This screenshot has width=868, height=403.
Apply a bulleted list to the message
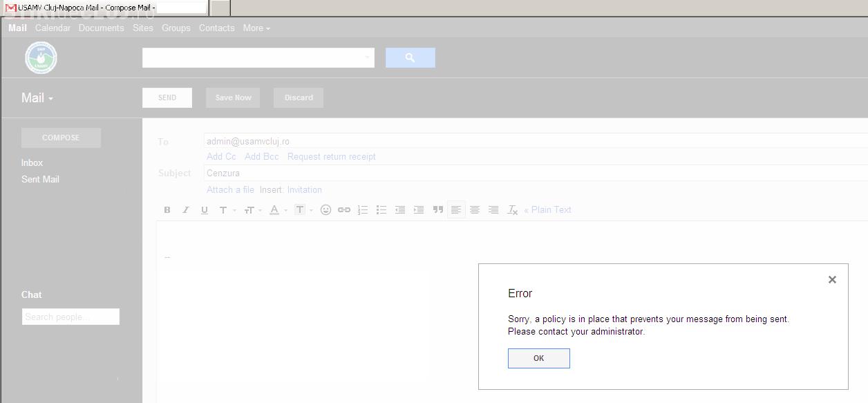381,210
